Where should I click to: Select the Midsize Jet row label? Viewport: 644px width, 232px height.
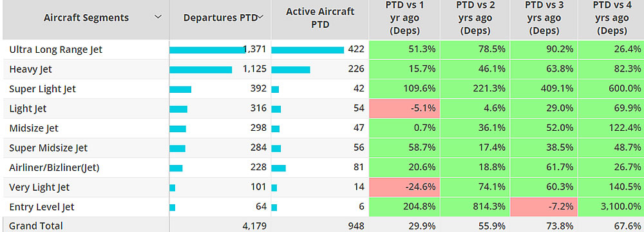[x=34, y=128]
